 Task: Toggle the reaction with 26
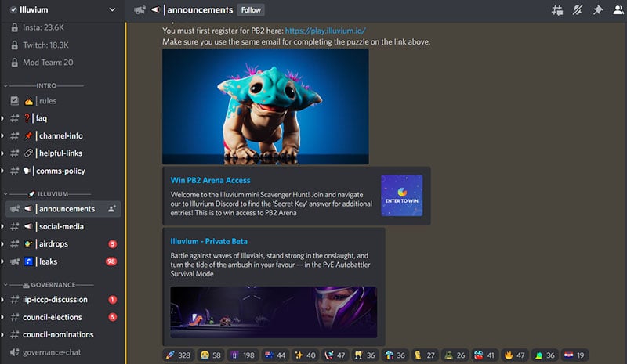[455, 355]
